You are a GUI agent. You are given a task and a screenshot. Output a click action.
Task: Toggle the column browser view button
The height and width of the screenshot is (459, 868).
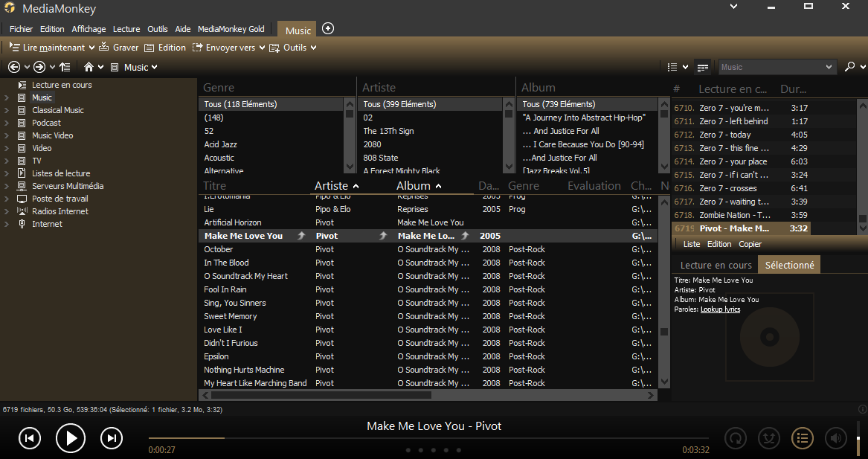point(702,67)
